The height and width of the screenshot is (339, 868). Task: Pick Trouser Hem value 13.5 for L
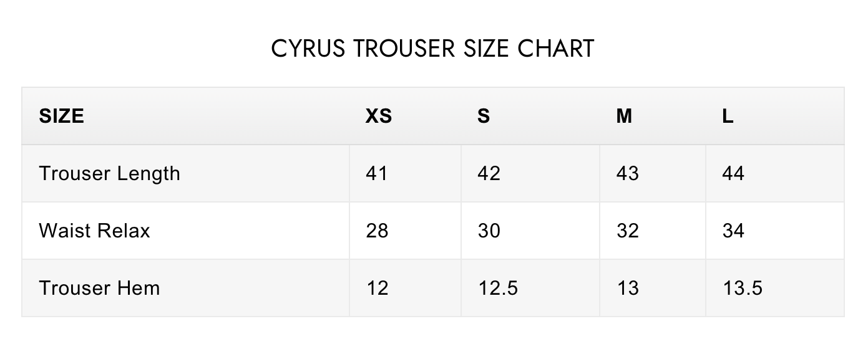(743, 288)
